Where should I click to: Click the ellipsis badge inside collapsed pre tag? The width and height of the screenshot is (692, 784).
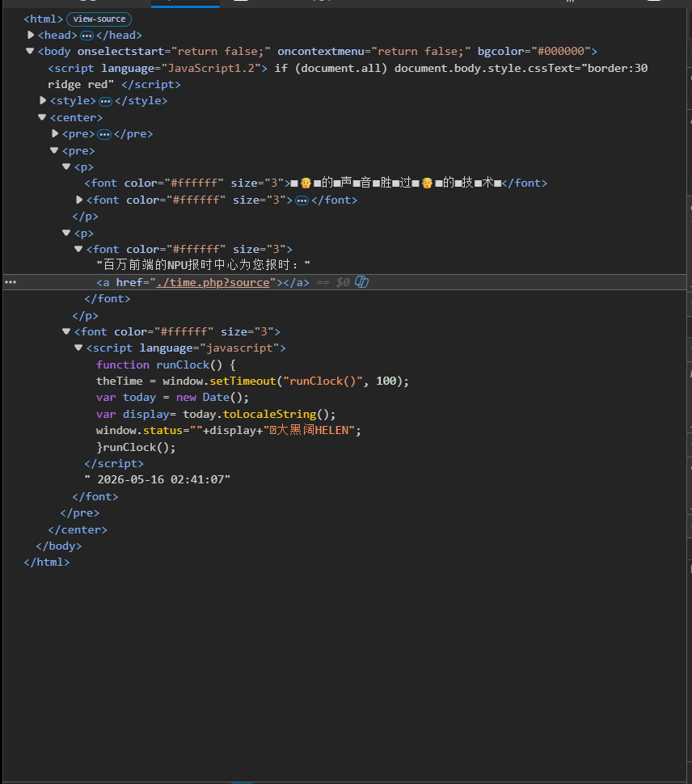[104, 134]
